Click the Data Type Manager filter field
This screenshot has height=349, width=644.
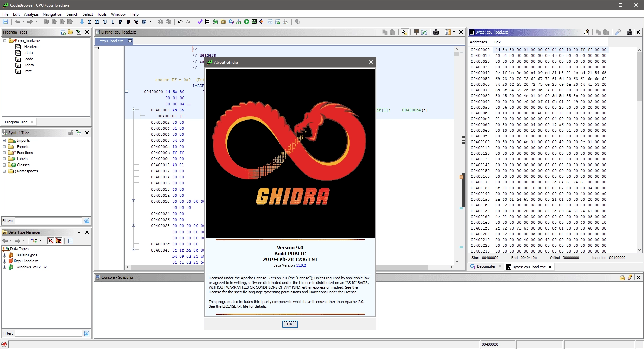click(48, 333)
